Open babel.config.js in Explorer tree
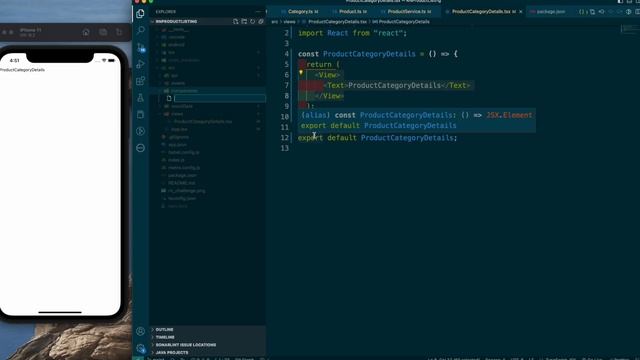640x360 pixels. (x=183, y=152)
